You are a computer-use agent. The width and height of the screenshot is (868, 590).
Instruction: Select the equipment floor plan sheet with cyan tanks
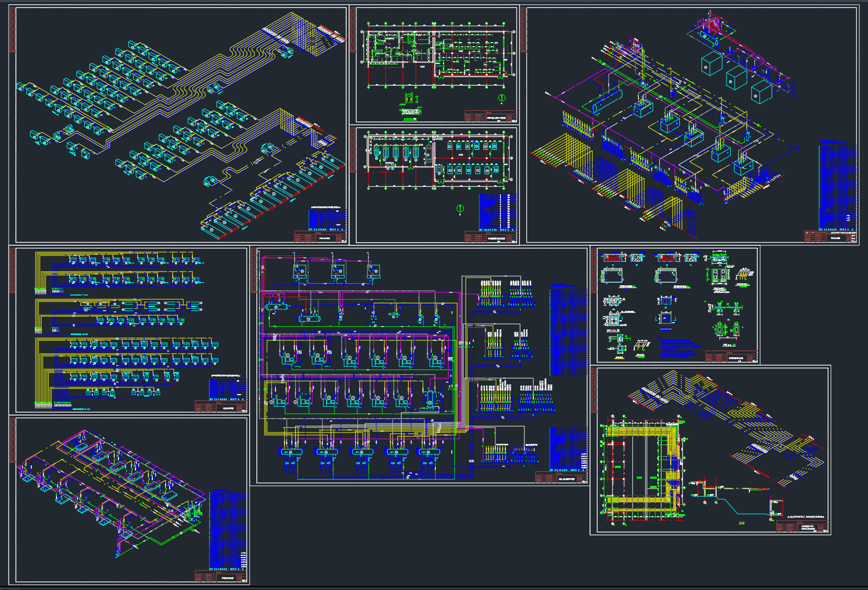point(434,185)
